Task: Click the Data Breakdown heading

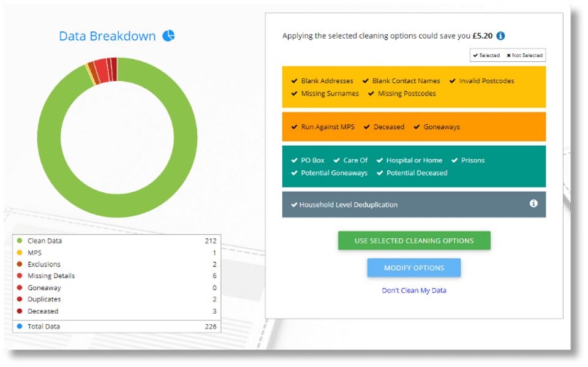Action: (107, 36)
